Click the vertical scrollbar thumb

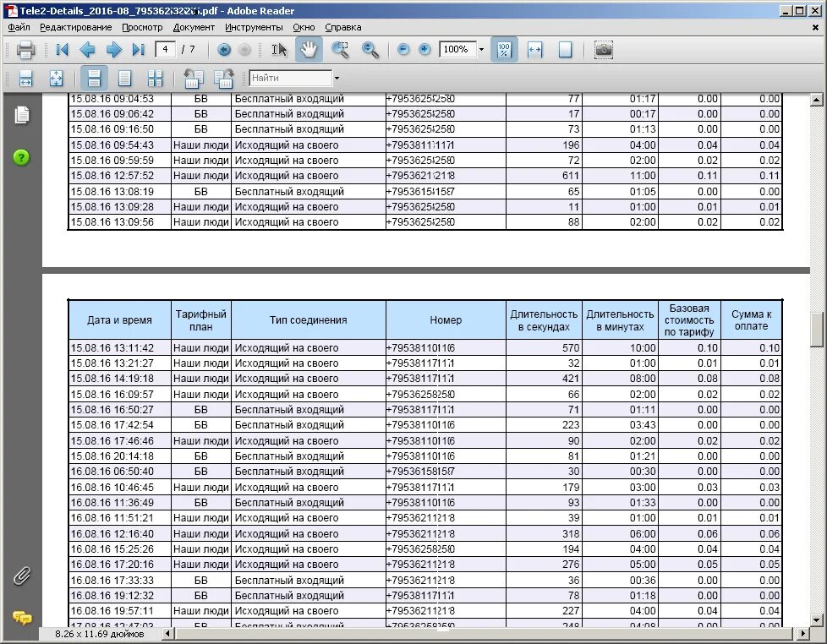point(817,330)
